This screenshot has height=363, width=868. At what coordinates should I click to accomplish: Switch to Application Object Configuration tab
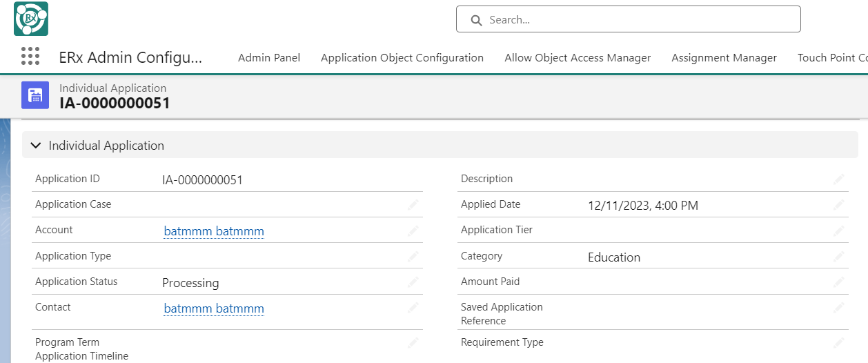pos(402,58)
